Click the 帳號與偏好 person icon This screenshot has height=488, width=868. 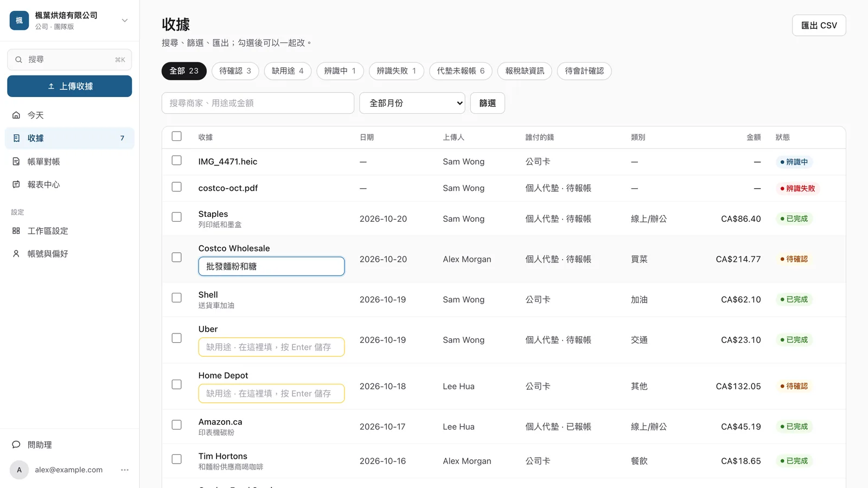point(16,254)
